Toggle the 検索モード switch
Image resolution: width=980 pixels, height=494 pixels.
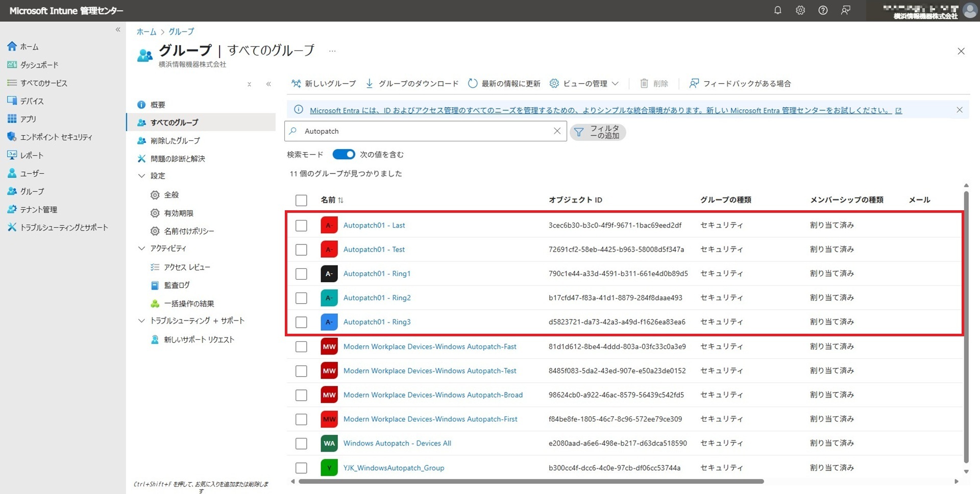tap(344, 154)
